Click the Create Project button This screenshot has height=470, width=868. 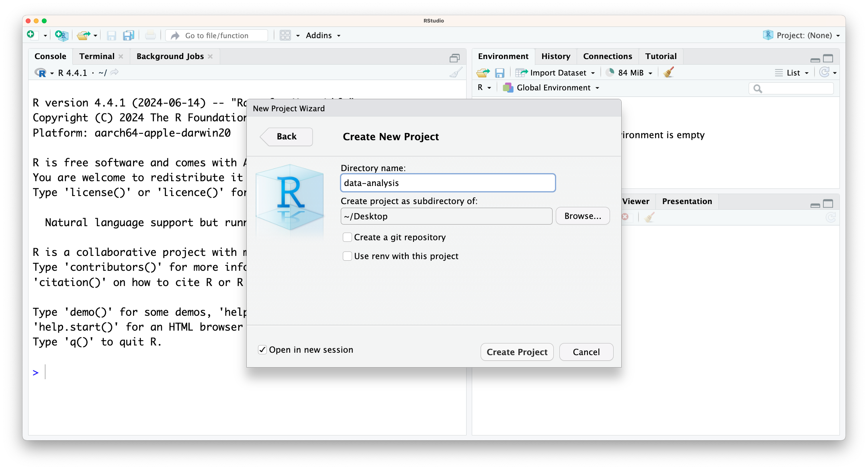[x=517, y=352]
